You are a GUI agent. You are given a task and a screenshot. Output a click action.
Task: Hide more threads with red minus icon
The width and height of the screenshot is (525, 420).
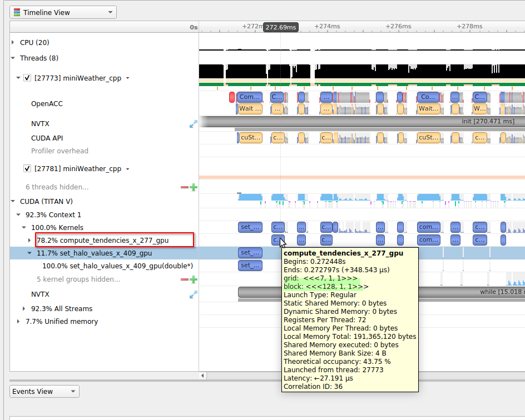185,188
